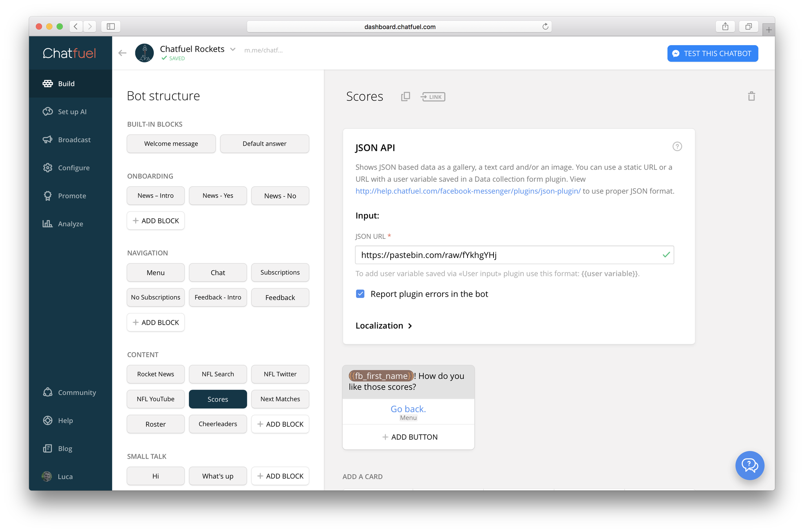Viewport: 804px width, 532px height.
Task: Click the Set up AI brain icon
Action: tap(48, 112)
